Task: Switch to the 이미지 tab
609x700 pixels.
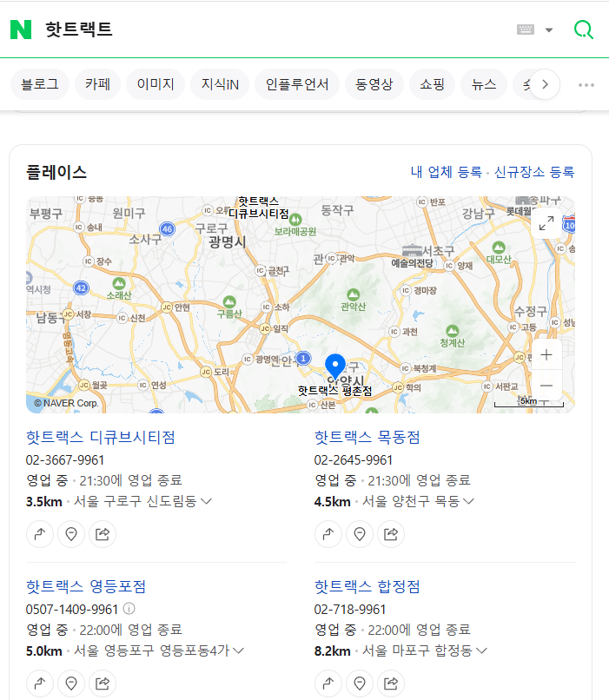Action: point(156,84)
